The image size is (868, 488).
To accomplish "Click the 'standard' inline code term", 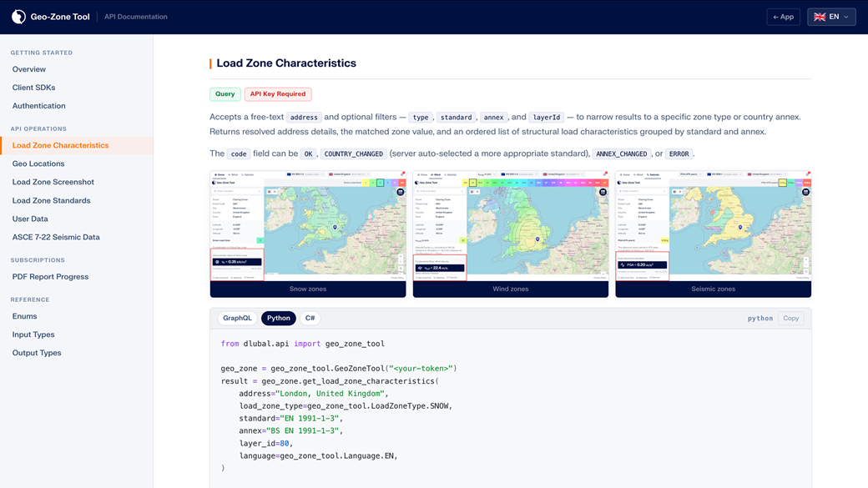I will point(457,118).
